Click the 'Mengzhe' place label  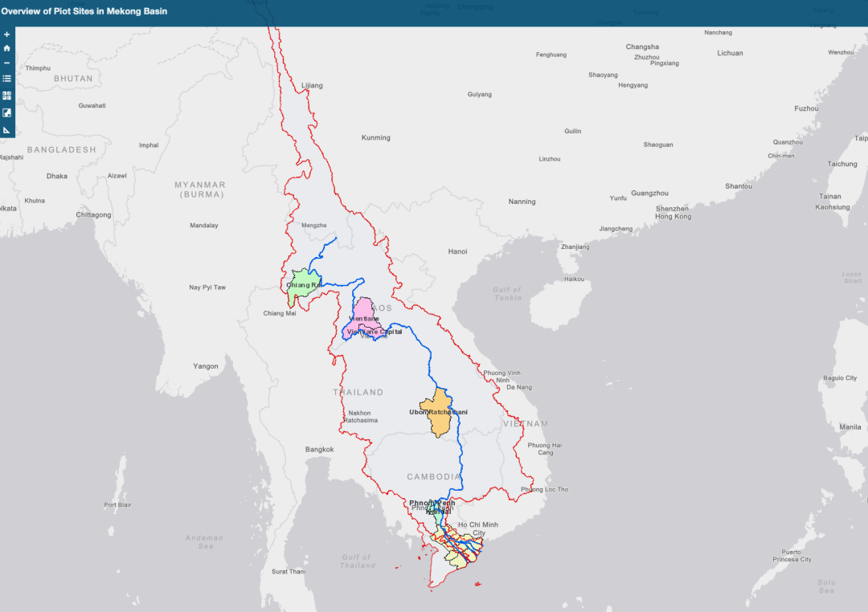314,225
